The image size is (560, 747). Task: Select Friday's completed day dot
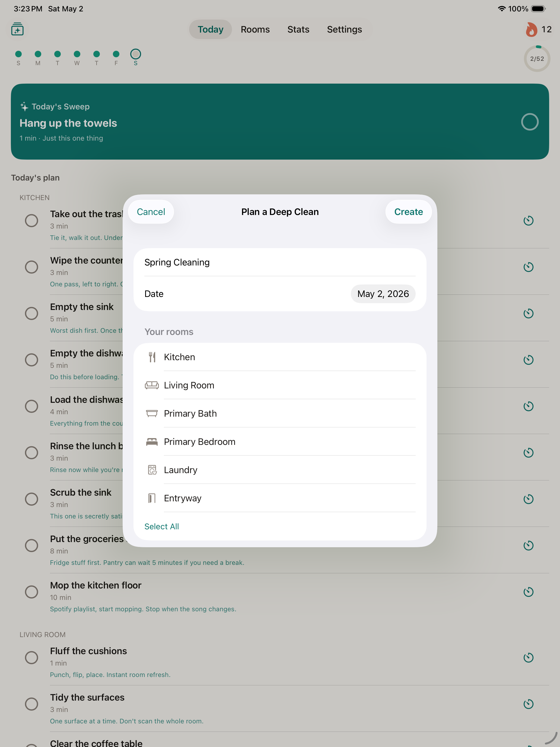click(x=116, y=54)
